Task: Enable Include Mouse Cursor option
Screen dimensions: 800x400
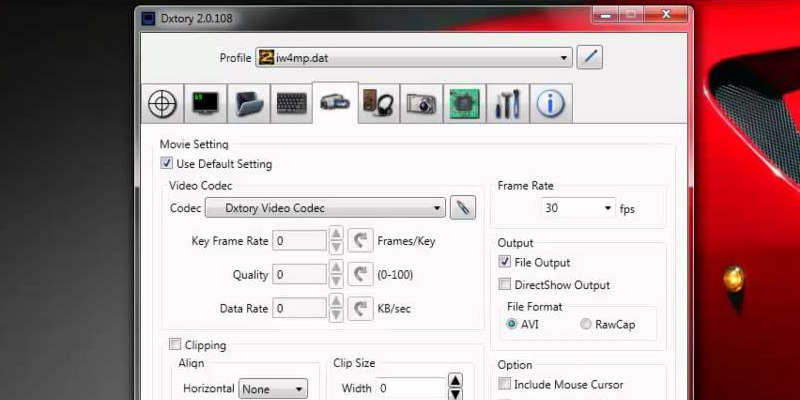Action: (x=505, y=383)
